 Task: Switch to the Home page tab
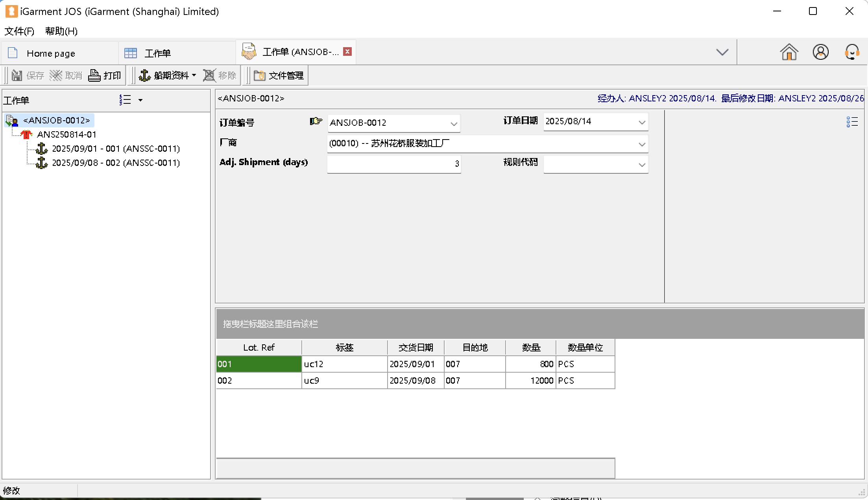point(50,53)
